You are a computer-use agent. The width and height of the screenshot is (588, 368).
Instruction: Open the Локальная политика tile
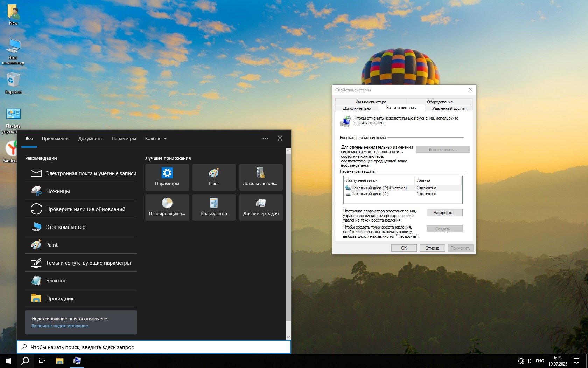pos(261,177)
